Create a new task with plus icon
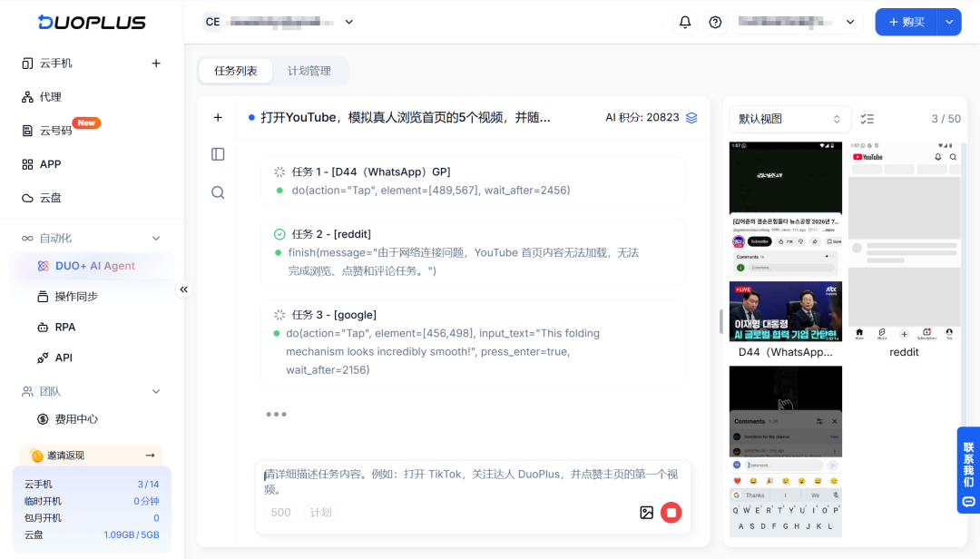Screen dimensions: 980x559 [218, 118]
